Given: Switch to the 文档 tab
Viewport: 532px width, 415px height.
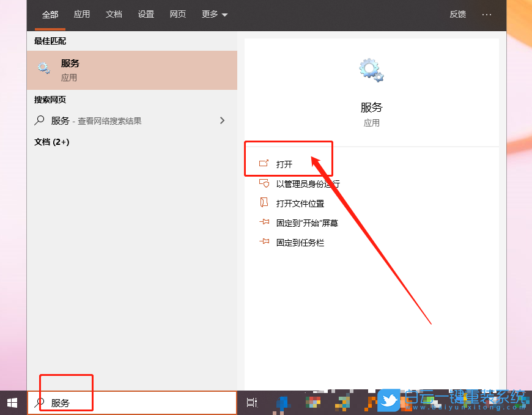Looking at the screenshot, I should pyautogui.click(x=114, y=15).
